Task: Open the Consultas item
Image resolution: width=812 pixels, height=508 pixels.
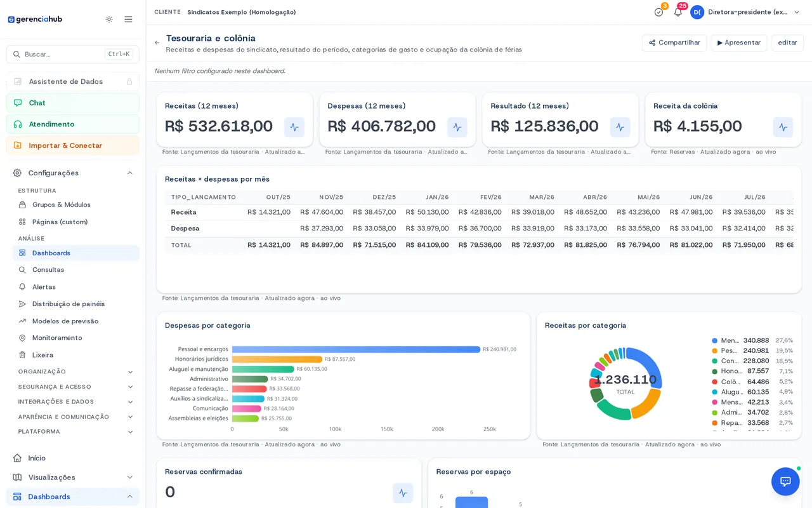Action: (76, 270)
